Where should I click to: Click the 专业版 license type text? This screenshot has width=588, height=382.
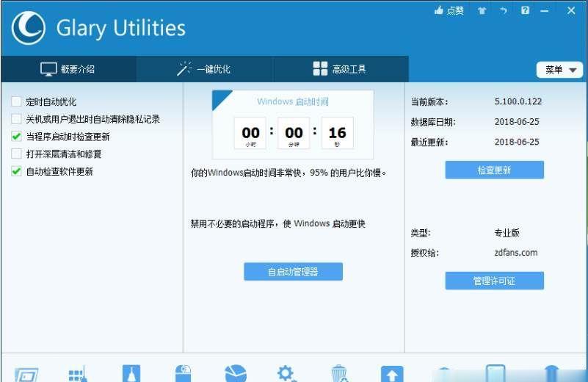(x=507, y=233)
